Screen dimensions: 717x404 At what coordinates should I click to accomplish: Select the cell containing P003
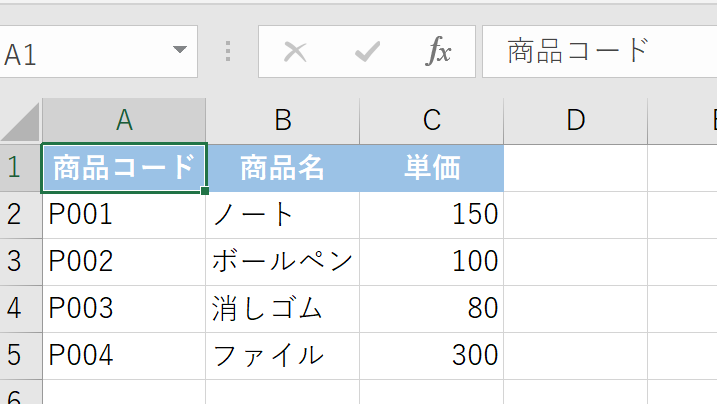pyautogui.click(x=124, y=309)
